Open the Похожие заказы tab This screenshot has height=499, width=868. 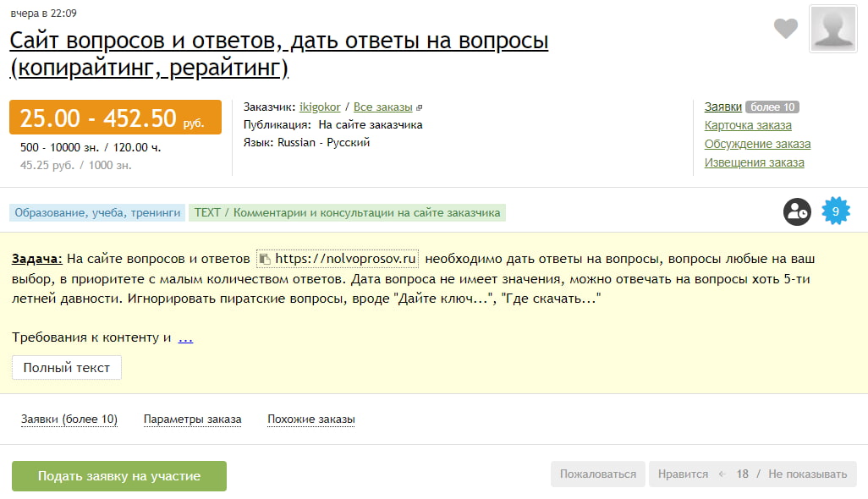point(311,419)
